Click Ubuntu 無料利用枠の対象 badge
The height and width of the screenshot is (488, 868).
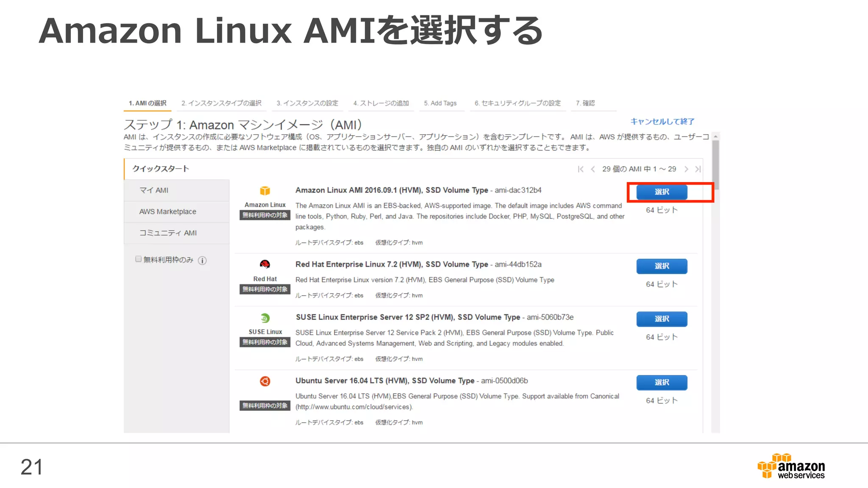click(265, 406)
